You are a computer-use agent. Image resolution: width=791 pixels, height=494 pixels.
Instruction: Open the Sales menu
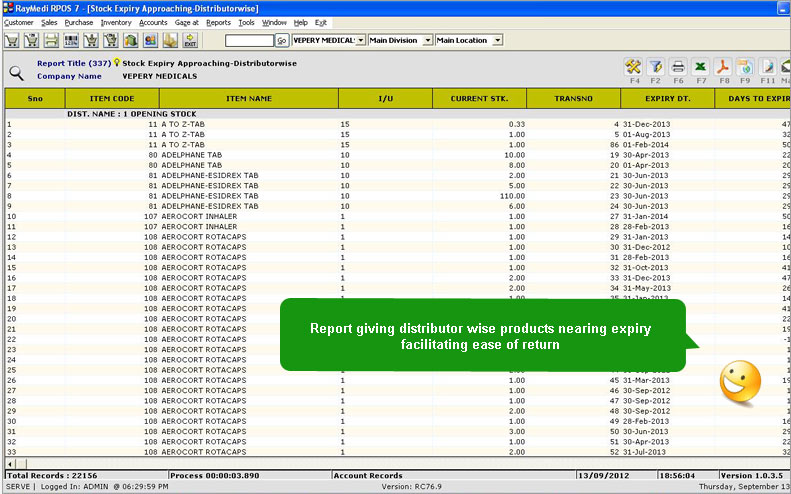pyautogui.click(x=49, y=23)
